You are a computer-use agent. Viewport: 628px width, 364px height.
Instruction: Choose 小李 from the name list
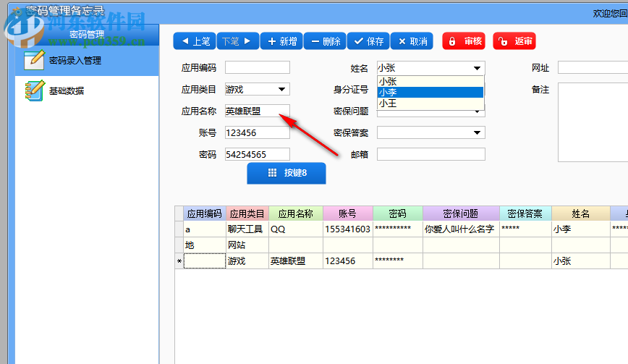point(430,93)
